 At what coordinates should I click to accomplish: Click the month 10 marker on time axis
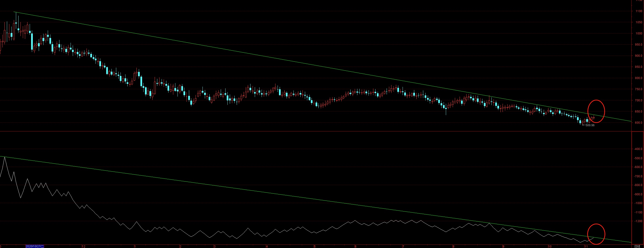pos(549,247)
